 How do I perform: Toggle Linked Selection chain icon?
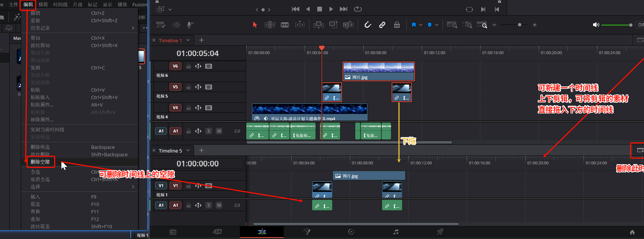tap(382, 25)
